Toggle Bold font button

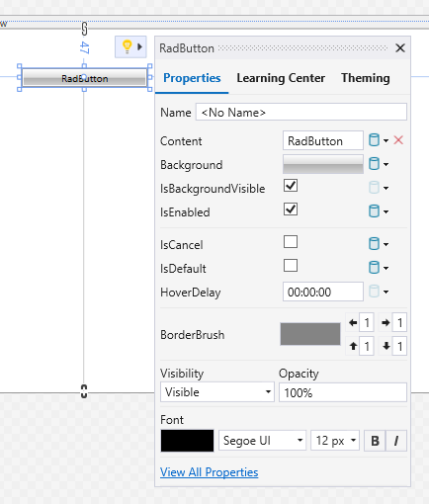point(375,441)
